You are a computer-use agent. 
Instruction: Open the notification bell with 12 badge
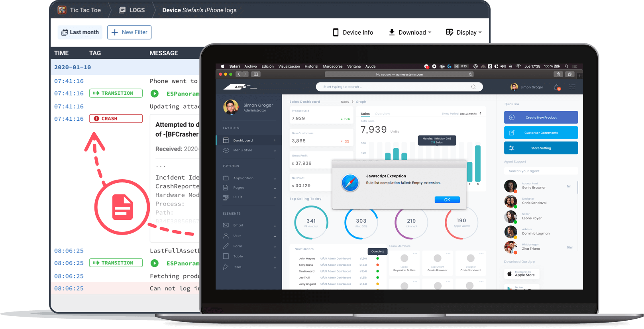click(x=557, y=87)
